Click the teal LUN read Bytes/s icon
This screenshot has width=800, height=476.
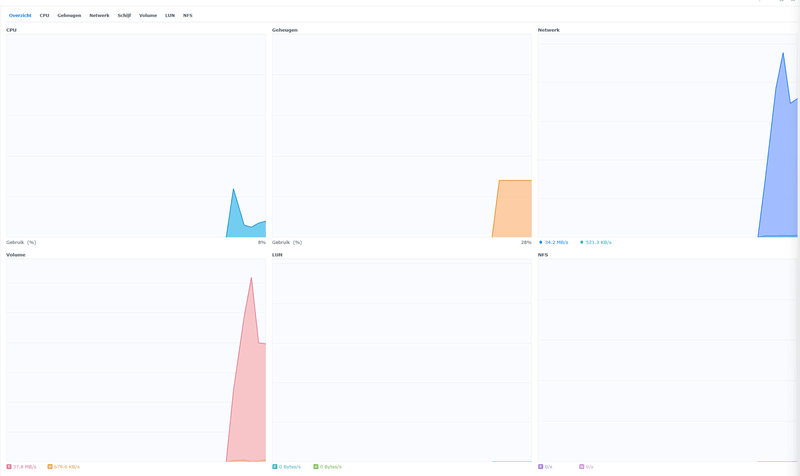(274, 466)
